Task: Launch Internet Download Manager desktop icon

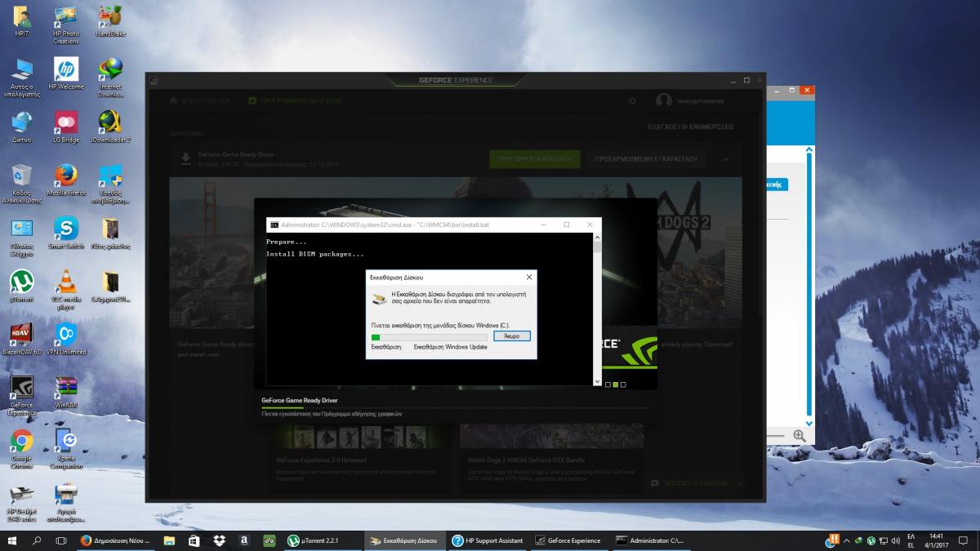Action: (x=110, y=78)
